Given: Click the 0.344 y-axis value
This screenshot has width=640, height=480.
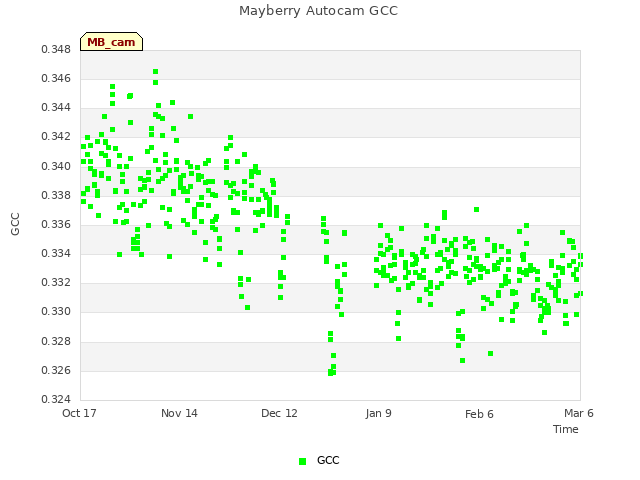Looking at the screenshot, I should [x=56, y=108].
